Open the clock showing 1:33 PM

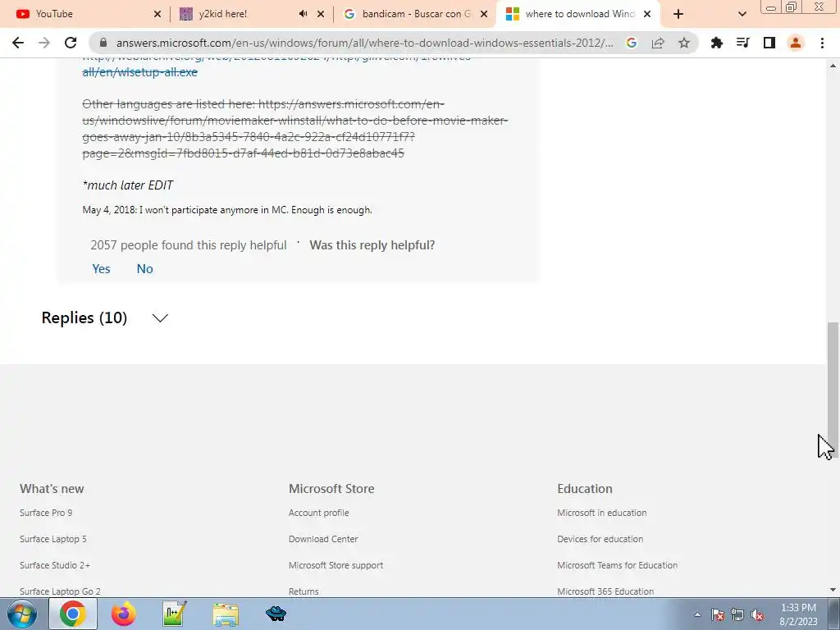pyautogui.click(x=798, y=614)
